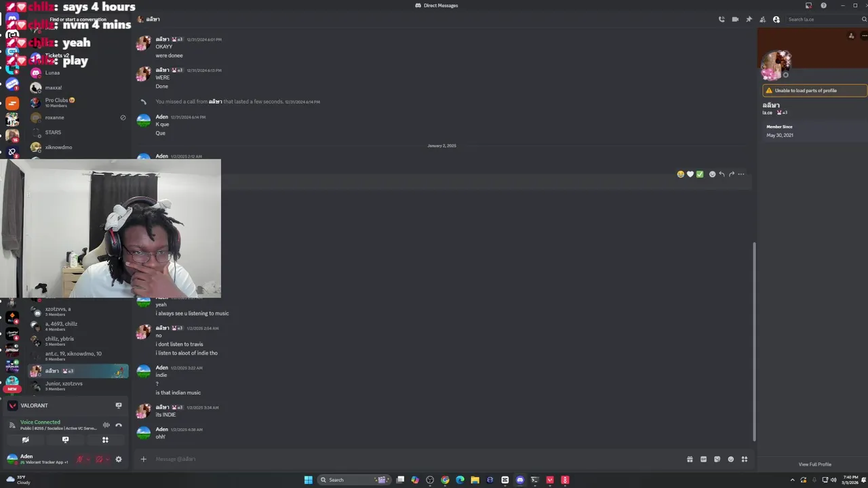Viewport: 868px width, 488px height.
Task: Stream VALORANT with the screen icon
Action: (119, 405)
